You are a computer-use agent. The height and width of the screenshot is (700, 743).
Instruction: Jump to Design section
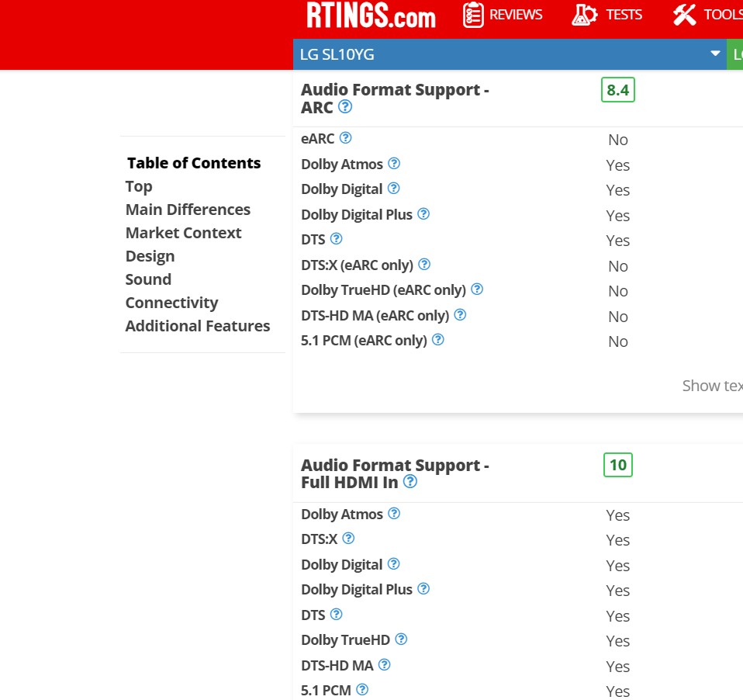click(x=150, y=257)
